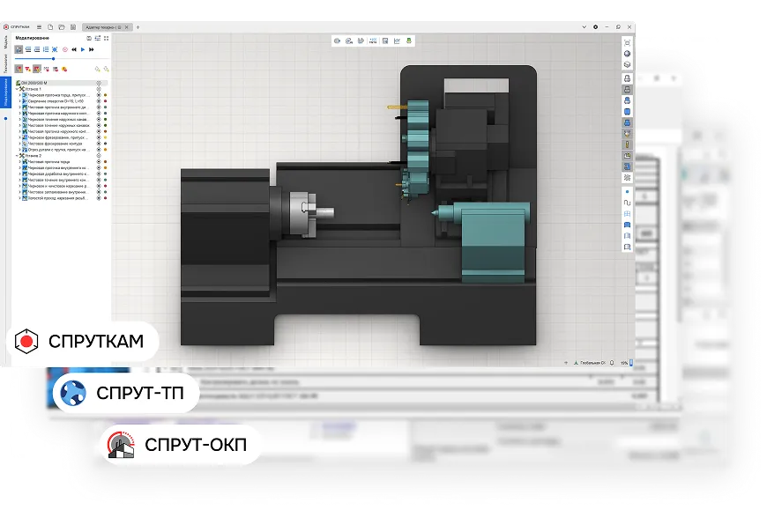Viewport: 767px width, 532px height.
Task: Play the machining simulation
Action: pos(83,49)
